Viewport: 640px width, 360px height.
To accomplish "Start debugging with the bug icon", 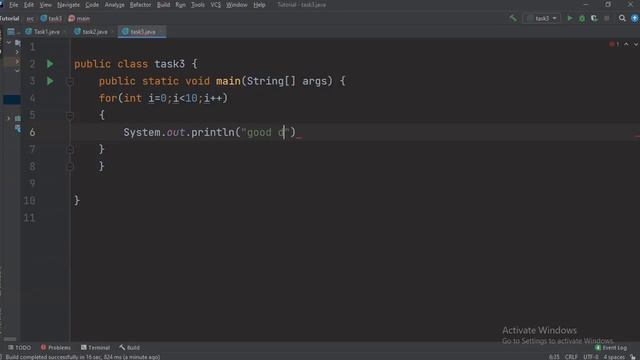I will pyautogui.click(x=582, y=18).
